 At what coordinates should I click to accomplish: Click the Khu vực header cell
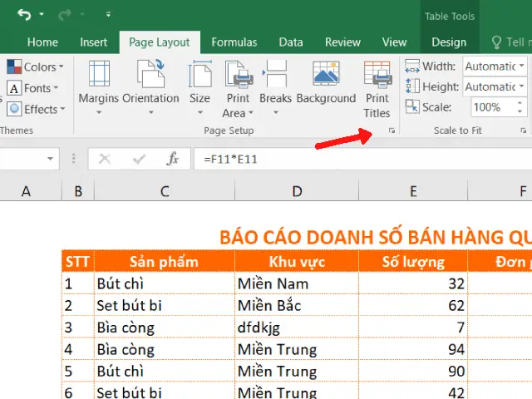[x=297, y=261]
